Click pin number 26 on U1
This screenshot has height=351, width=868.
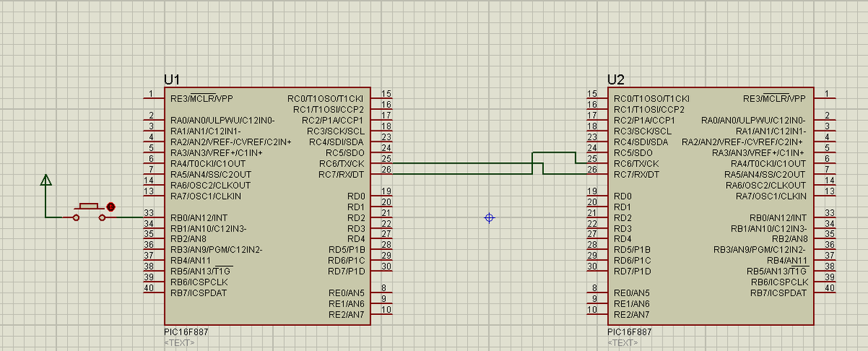coord(387,170)
